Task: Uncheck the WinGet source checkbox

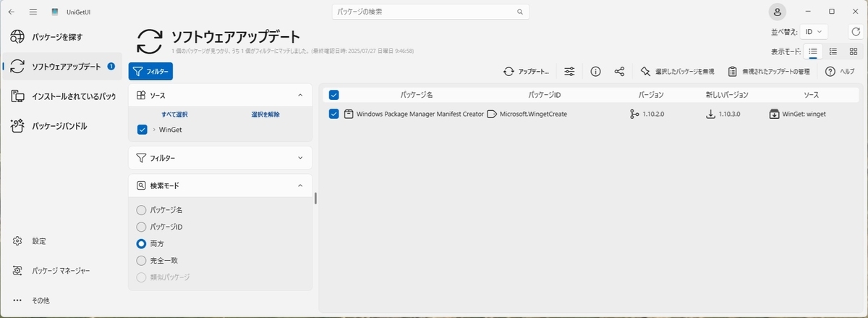Action: [142, 130]
